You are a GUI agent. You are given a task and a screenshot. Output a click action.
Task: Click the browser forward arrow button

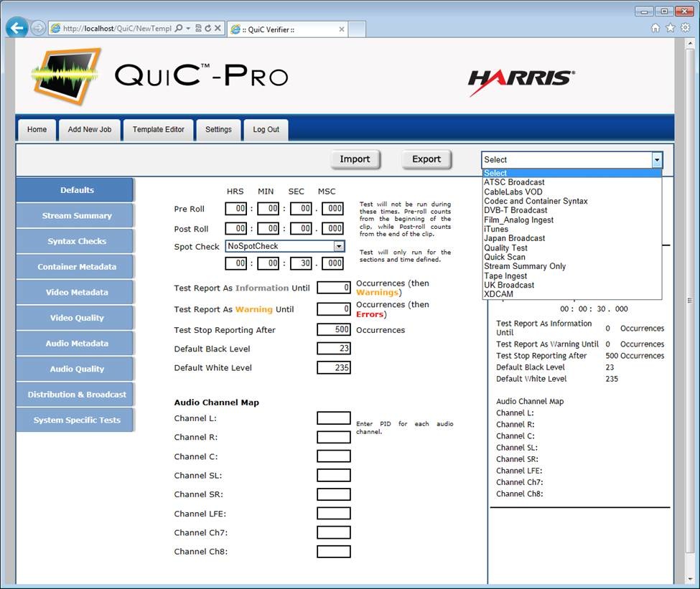point(38,29)
